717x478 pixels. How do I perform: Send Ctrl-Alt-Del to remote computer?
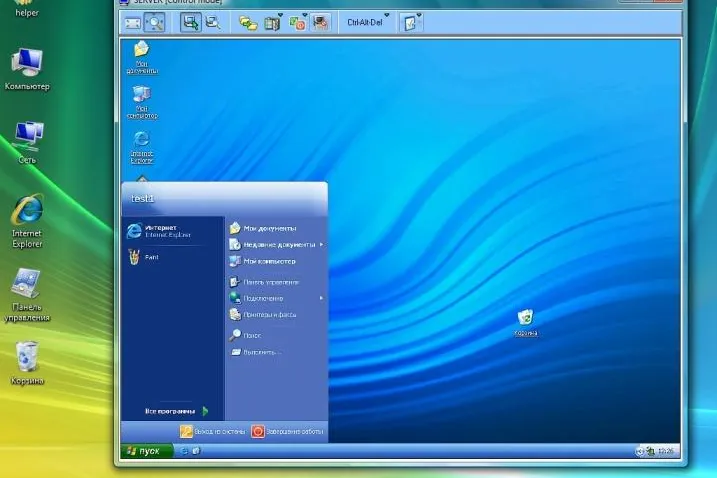point(364,22)
